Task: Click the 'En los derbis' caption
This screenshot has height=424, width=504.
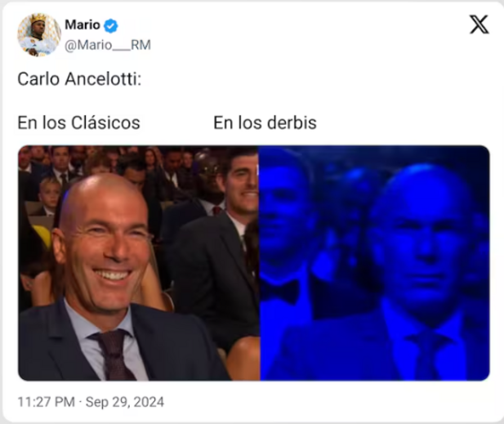Action: (265, 123)
